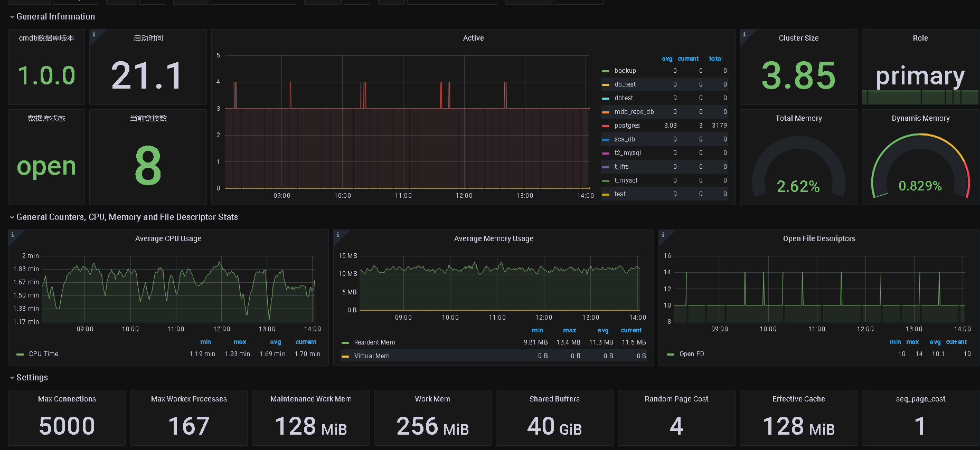Toggle the CPU Time series visibility

[x=43, y=354]
